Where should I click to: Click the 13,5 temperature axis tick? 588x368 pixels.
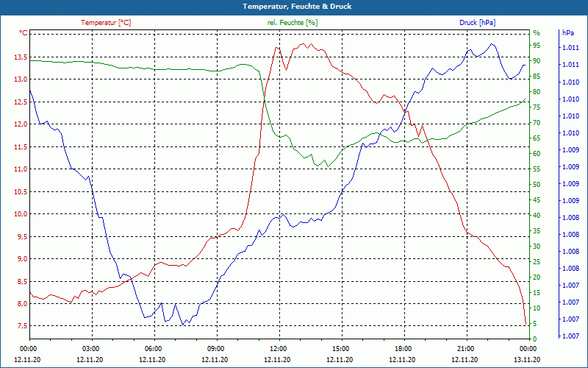(x=21, y=57)
